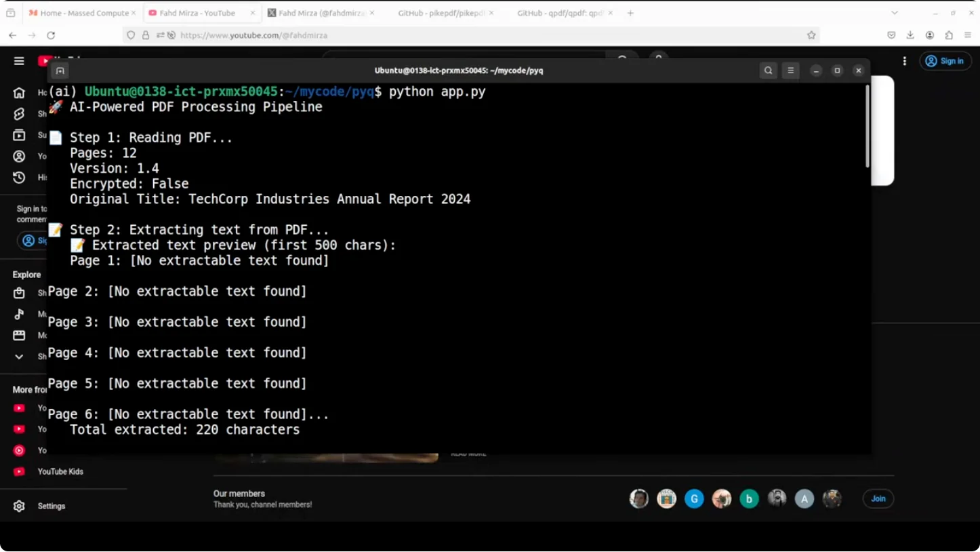
Task: Open the terminal hamburger menu
Action: pos(790,71)
